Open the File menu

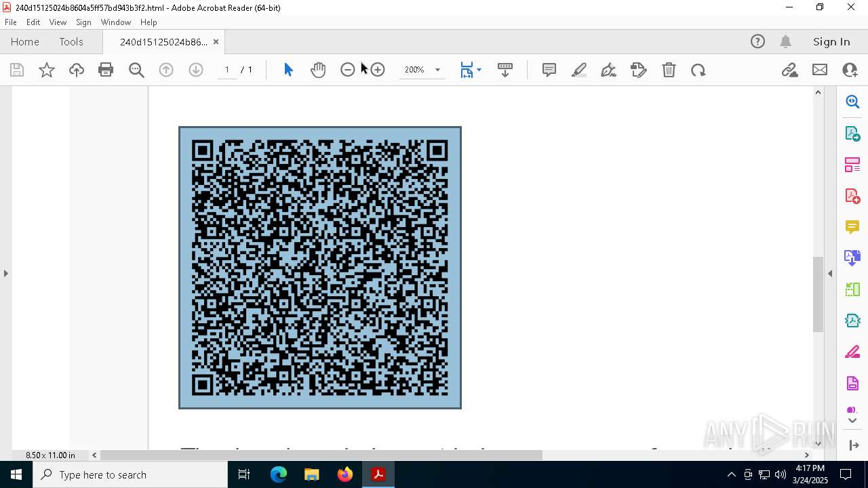(x=11, y=22)
